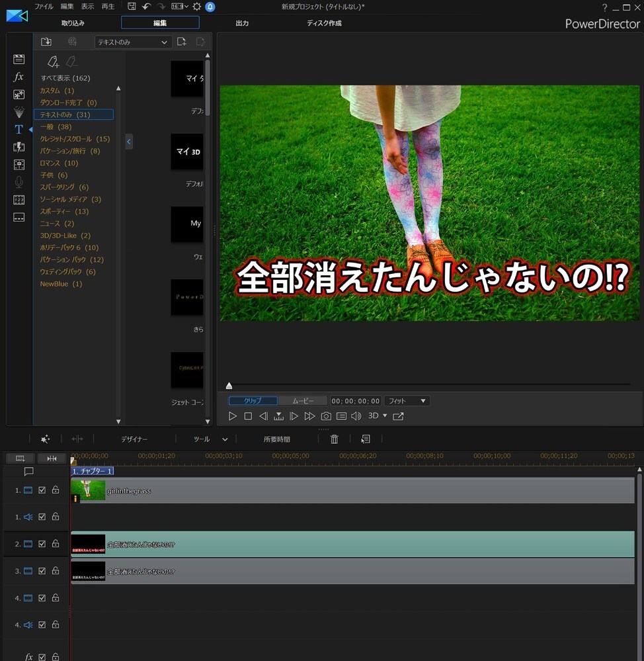
Task: Click the preview seek slider handle
Action: tap(229, 386)
